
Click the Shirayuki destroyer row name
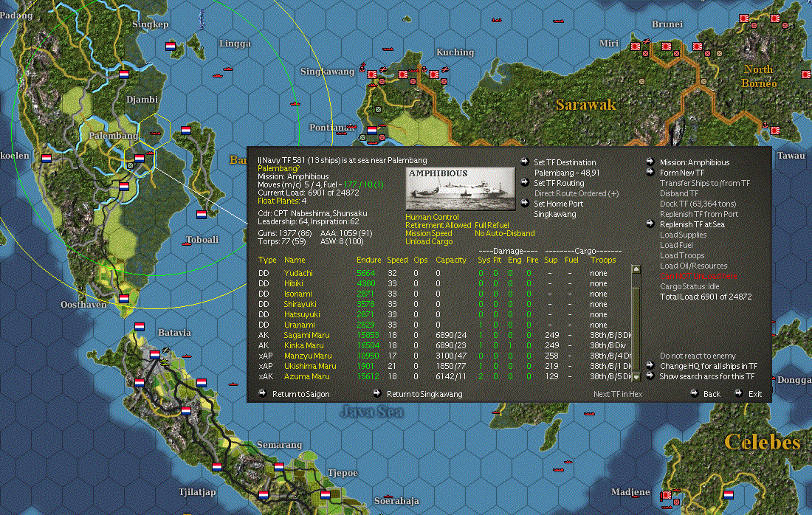[x=300, y=304]
